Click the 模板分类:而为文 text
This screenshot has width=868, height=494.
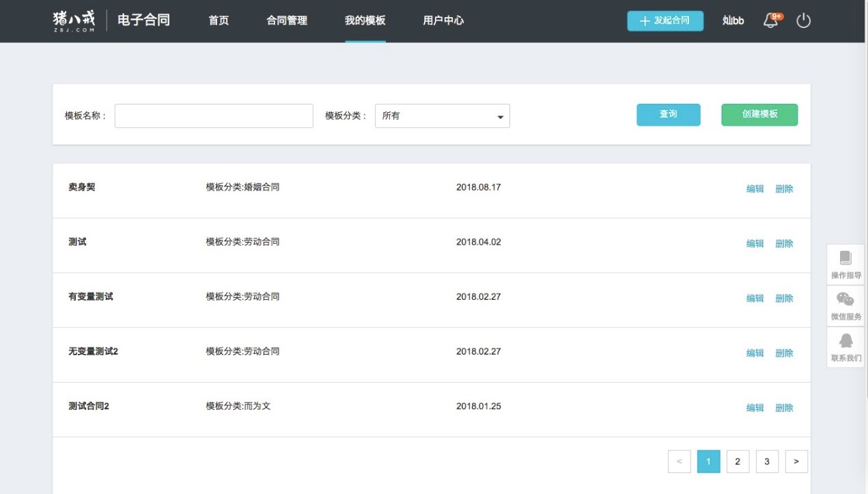[x=238, y=405]
